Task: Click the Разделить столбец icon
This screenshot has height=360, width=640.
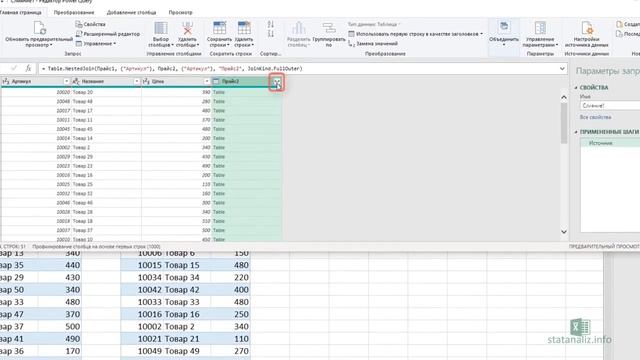Action: pos(298,28)
